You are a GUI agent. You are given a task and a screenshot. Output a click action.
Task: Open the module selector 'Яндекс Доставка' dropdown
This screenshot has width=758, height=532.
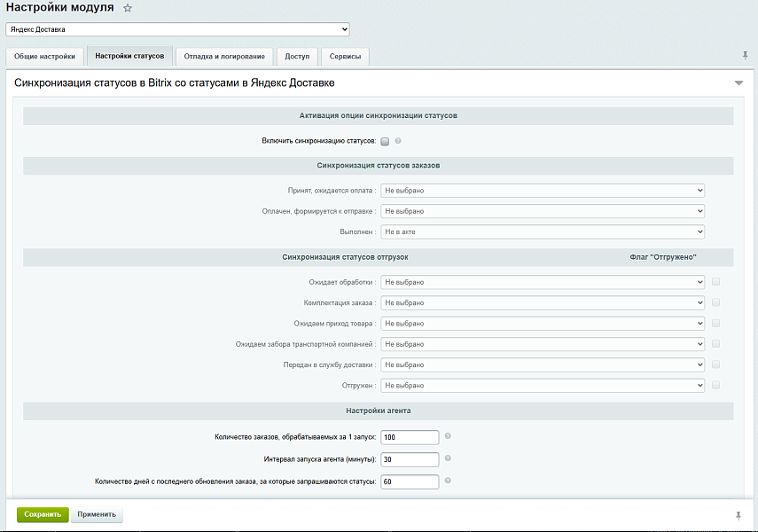(x=177, y=29)
